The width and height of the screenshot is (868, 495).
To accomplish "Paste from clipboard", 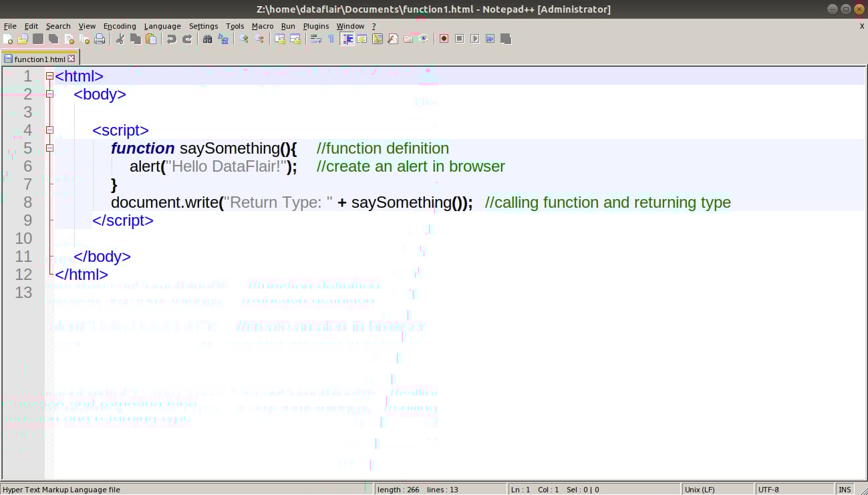I will (151, 39).
